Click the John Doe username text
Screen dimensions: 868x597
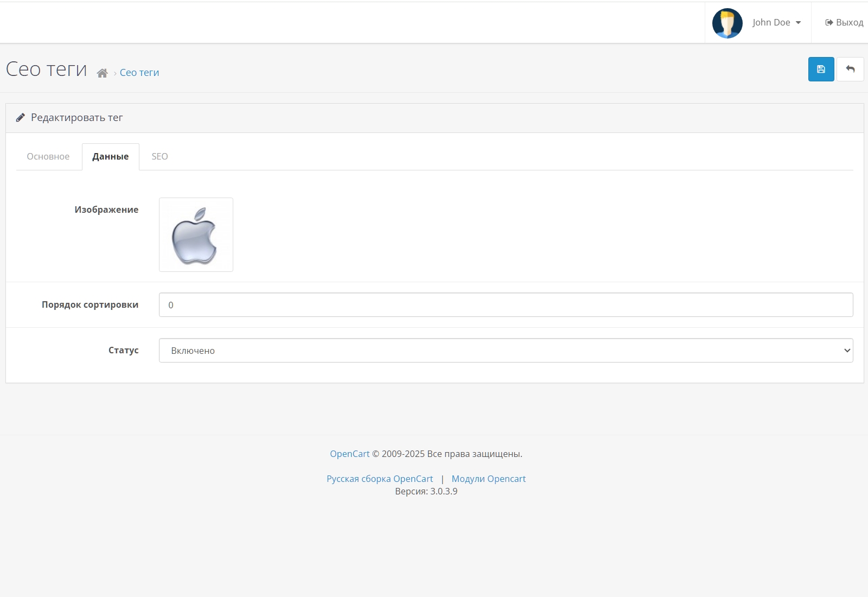click(x=771, y=23)
